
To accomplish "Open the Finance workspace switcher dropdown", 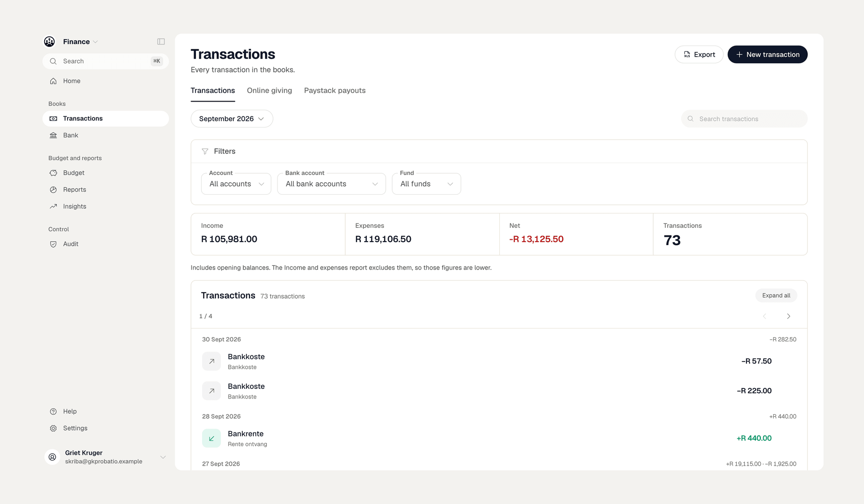I will click(80, 42).
